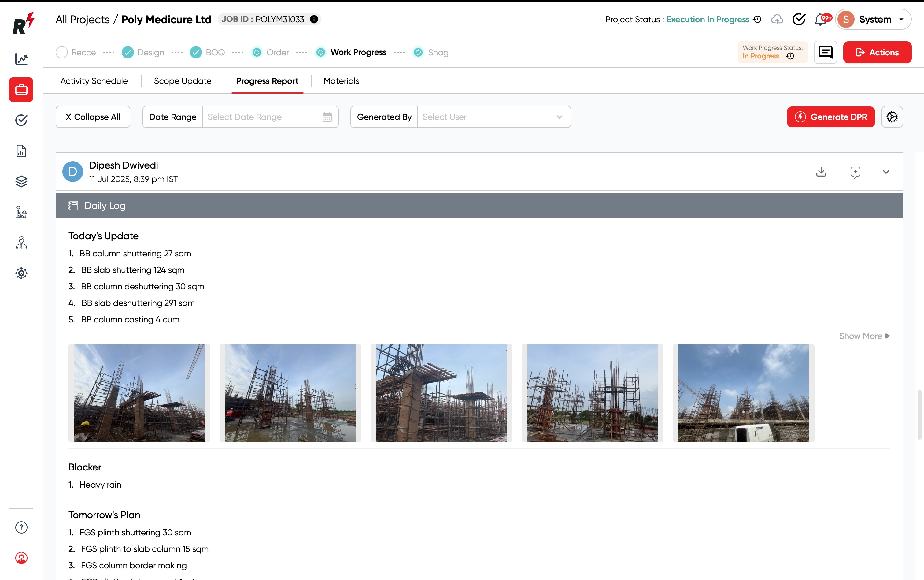This screenshot has width=924, height=580.
Task: Open the calendar icon in Date Range field
Action: [326, 117]
